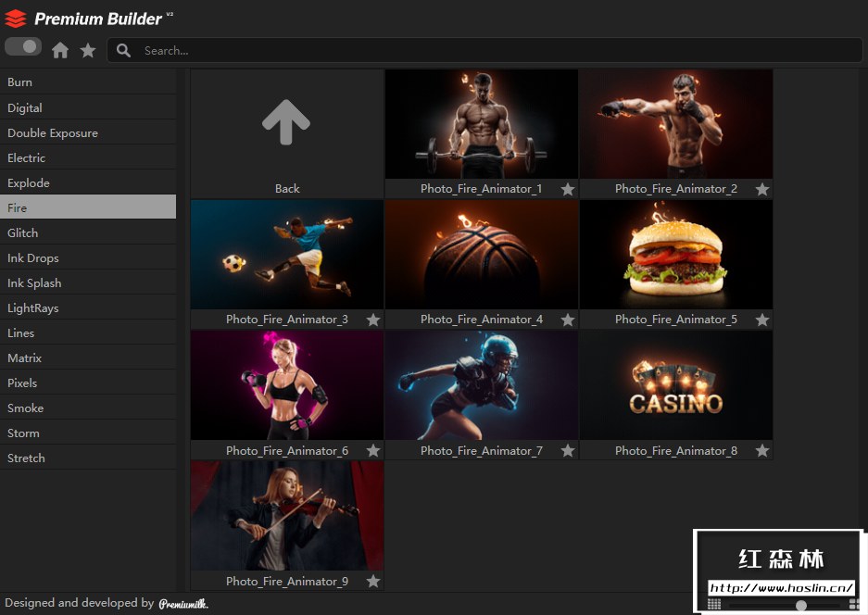Select the soccer player thumbnail

point(287,255)
